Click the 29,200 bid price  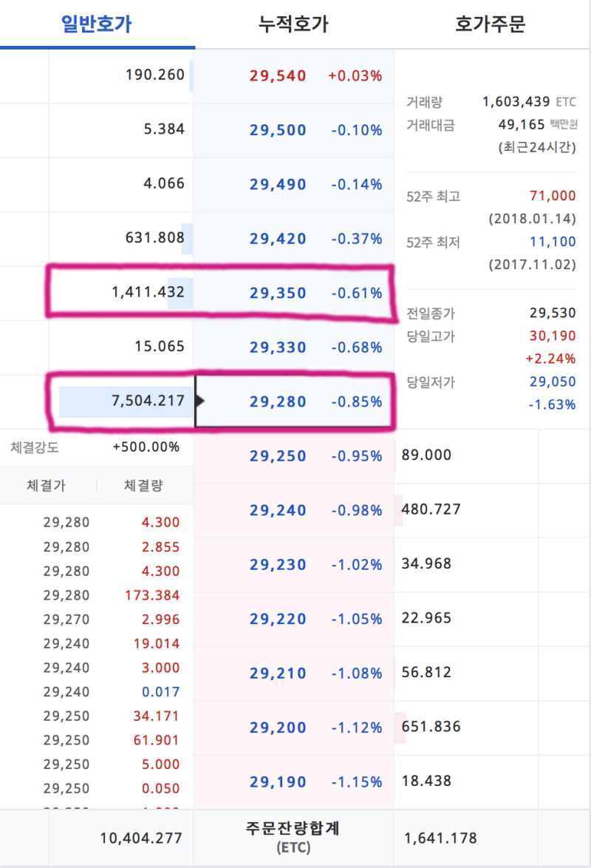278,728
